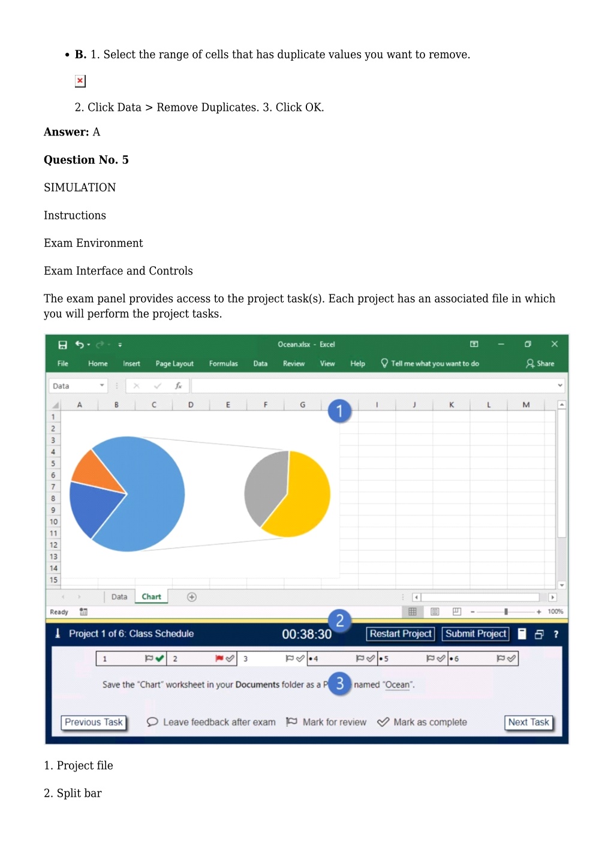Click the previous sheet navigation arrow
The height and width of the screenshot is (868, 614).
point(63,597)
